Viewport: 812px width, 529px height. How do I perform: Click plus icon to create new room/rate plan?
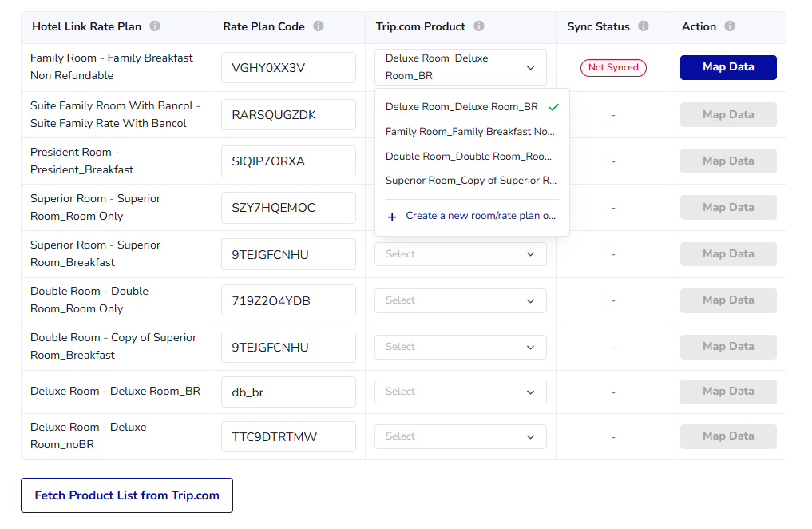pyautogui.click(x=392, y=217)
